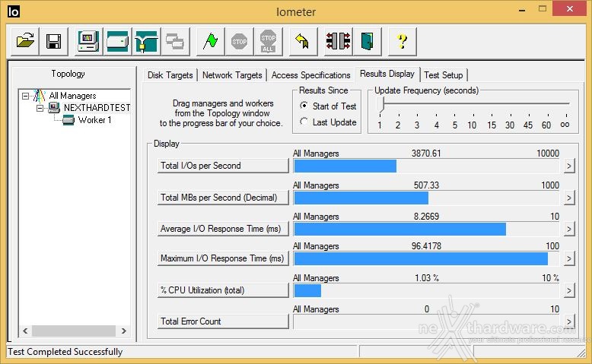Select the Results Display tab
Image resolution: width=592 pixels, height=364 pixels.
(x=387, y=74)
